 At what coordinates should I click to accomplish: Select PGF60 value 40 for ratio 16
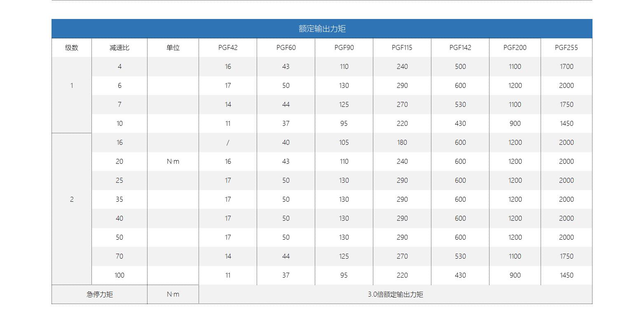[x=286, y=142]
